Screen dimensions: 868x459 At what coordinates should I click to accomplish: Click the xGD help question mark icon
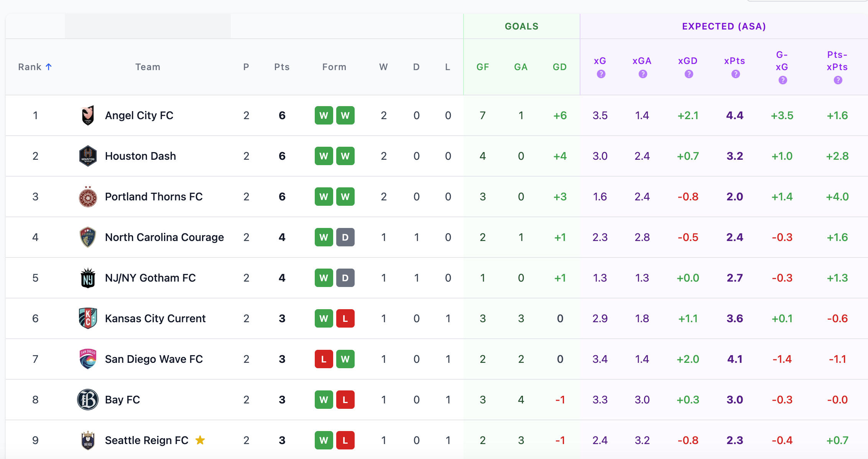[x=689, y=74]
